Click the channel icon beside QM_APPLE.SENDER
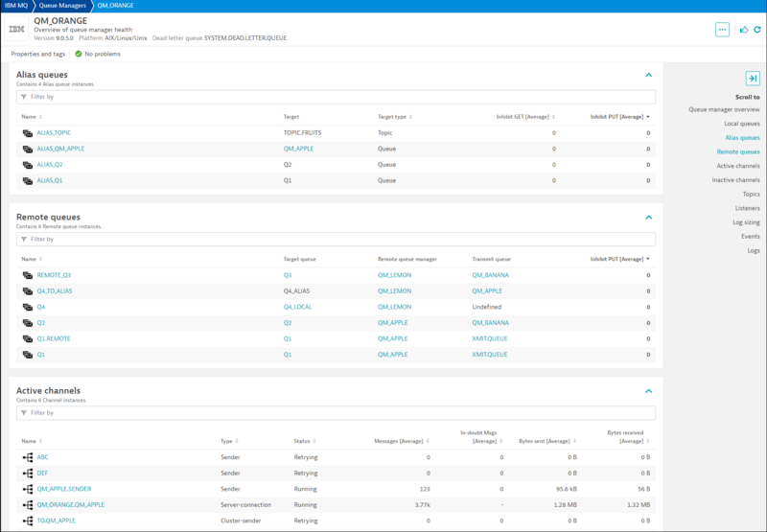This screenshot has height=532, width=767. click(x=28, y=489)
